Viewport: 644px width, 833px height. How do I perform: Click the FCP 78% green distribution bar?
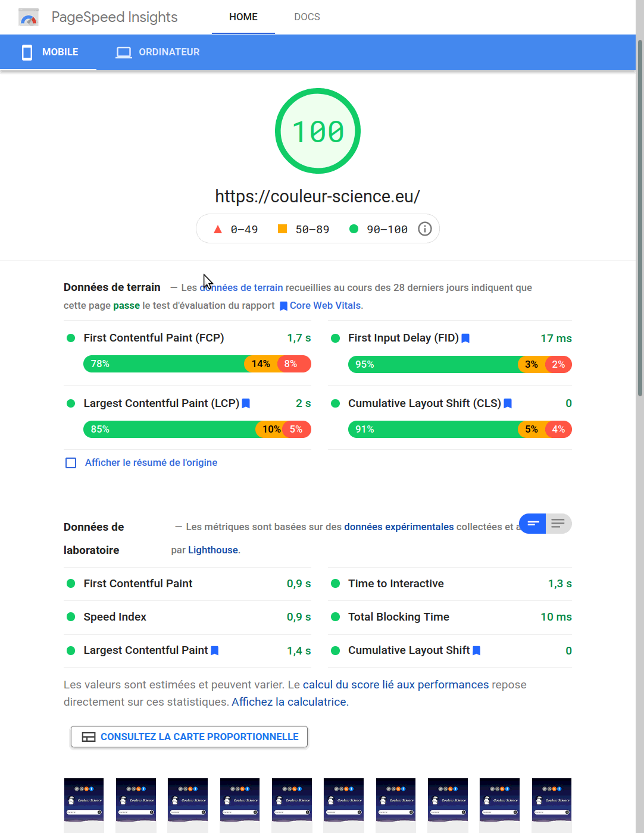[164, 364]
